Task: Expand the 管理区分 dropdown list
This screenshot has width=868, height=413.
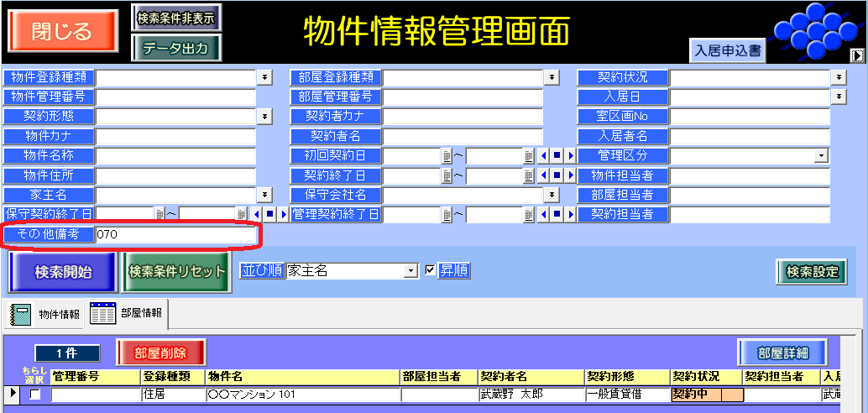Action: [819, 155]
